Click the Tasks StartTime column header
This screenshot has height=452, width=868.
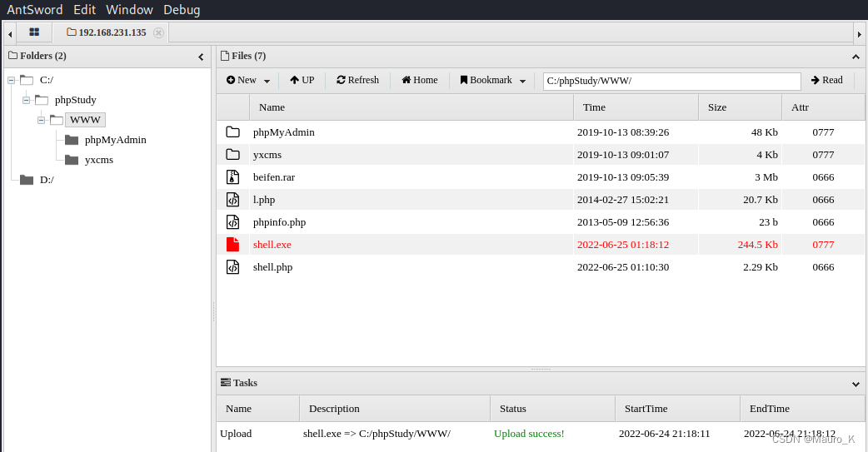677,409
